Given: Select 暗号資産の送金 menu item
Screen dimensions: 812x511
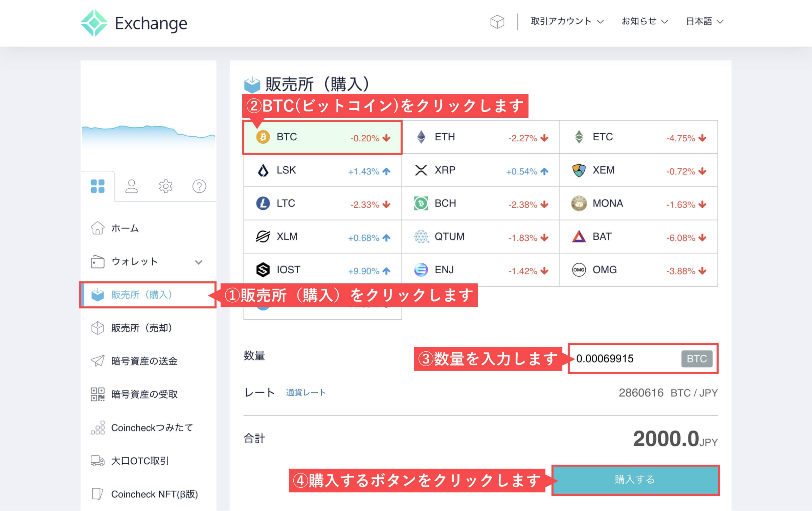Looking at the screenshot, I should click(x=149, y=361).
